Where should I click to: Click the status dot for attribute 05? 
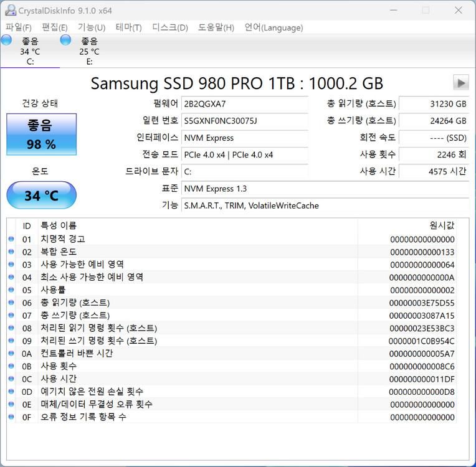point(11,290)
